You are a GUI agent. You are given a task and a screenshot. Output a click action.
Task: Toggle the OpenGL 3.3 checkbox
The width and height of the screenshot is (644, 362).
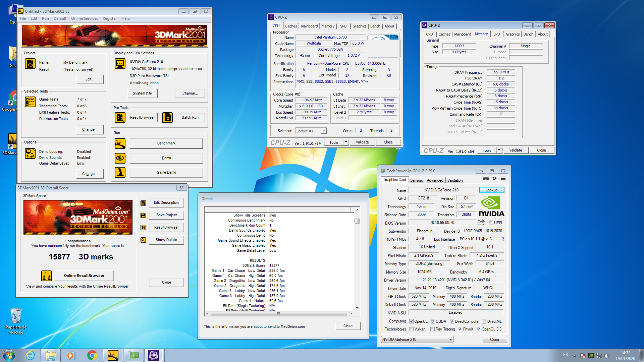pyautogui.click(x=479, y=329)
